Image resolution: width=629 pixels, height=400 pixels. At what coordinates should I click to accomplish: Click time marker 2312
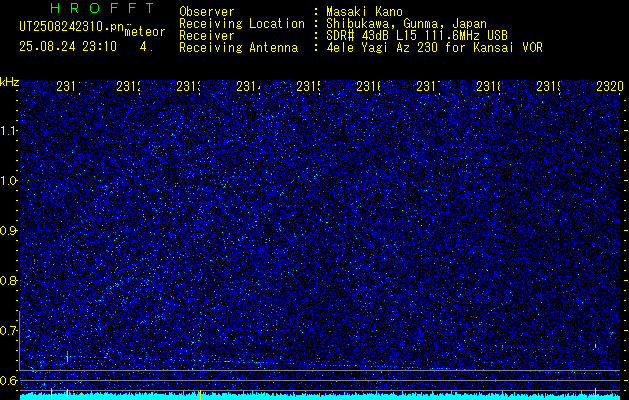point(129,87)
